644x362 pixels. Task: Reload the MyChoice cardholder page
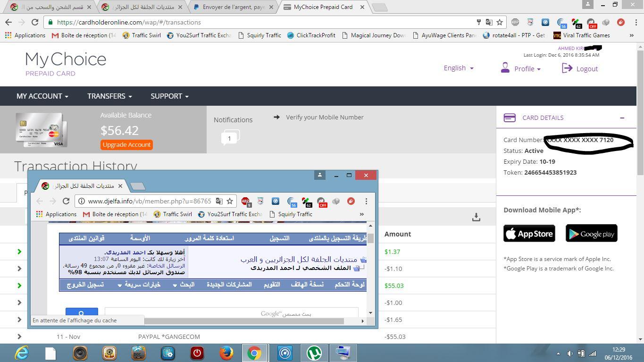click(35, 22)
